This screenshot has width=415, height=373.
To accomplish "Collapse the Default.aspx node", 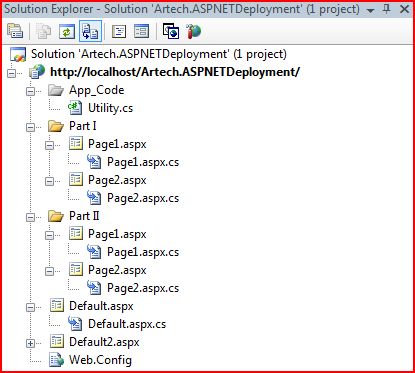I will tap(30, 307).
